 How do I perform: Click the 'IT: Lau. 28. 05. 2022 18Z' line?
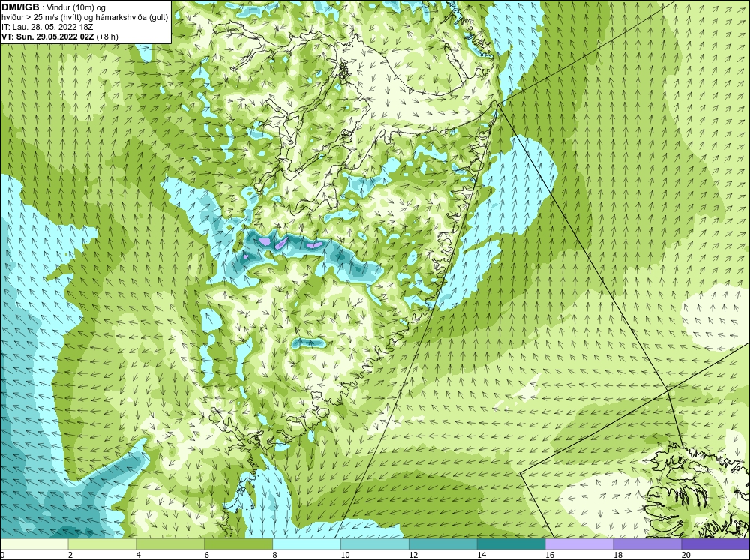pyautogui.click(x=47, y=27)
